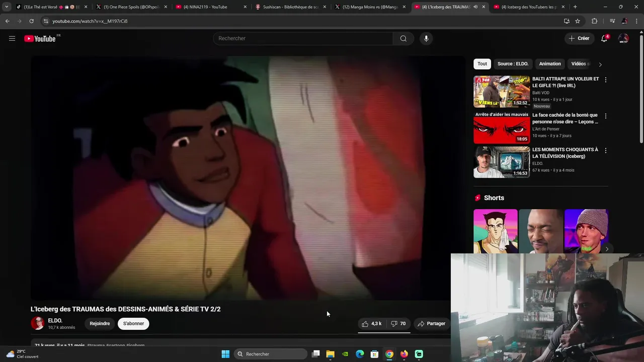Viewport: 644px width, 362px height.
Task: View site information icon in address bar
Action: pos(46,21)
